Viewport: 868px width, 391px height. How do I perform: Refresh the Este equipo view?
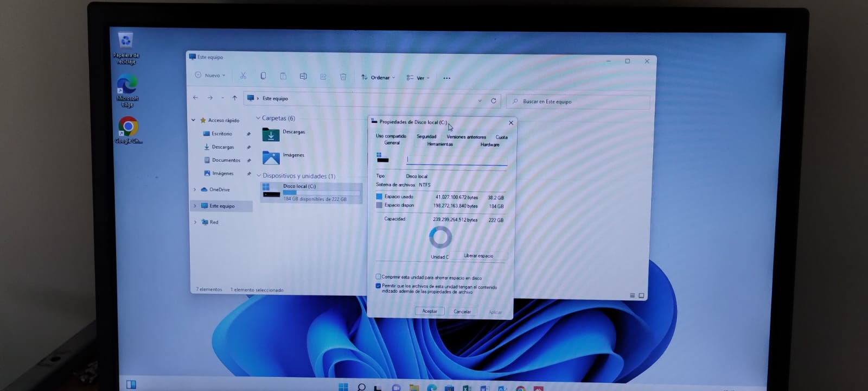(x=493, y=101)
